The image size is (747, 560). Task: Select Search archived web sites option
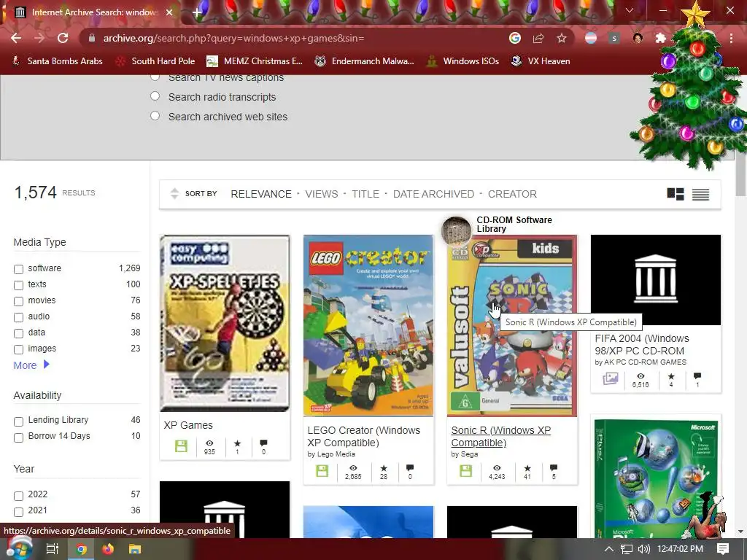click(155, 116)
